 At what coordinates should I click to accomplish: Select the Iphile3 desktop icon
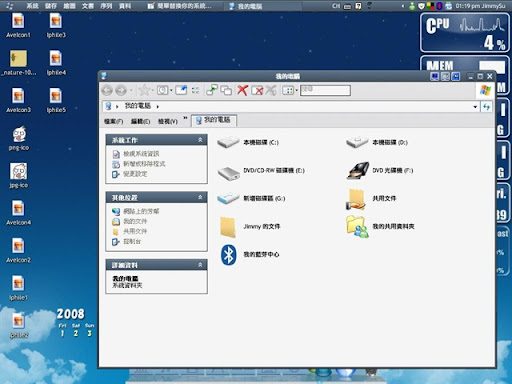56,25
